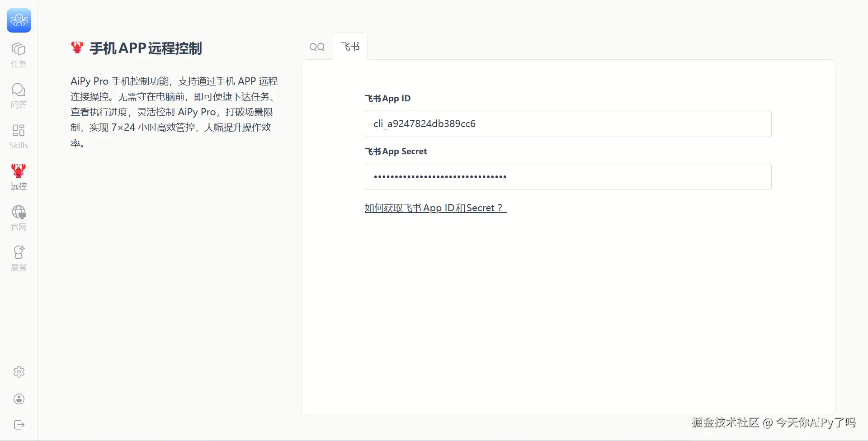Open the settings gear icon
Viewport: 868px width, 441px height.
tap(19, 372)
